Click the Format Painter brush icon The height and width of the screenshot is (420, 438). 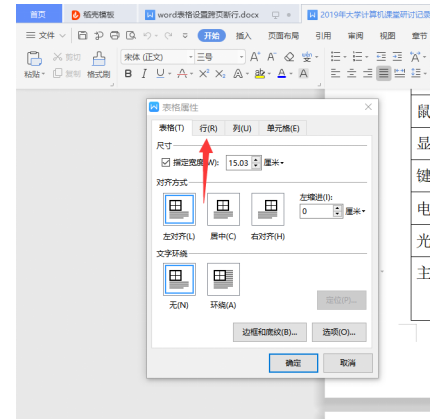99,59
